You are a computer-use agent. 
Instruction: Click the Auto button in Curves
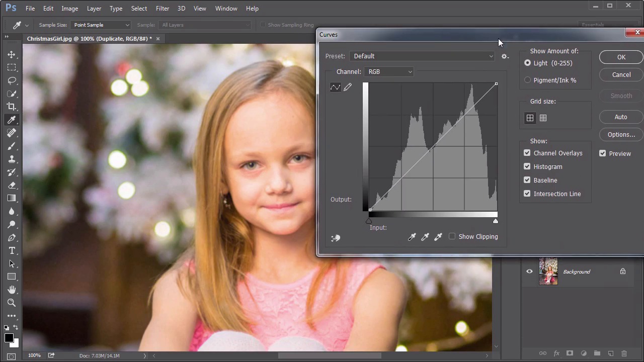click(621, 117)
